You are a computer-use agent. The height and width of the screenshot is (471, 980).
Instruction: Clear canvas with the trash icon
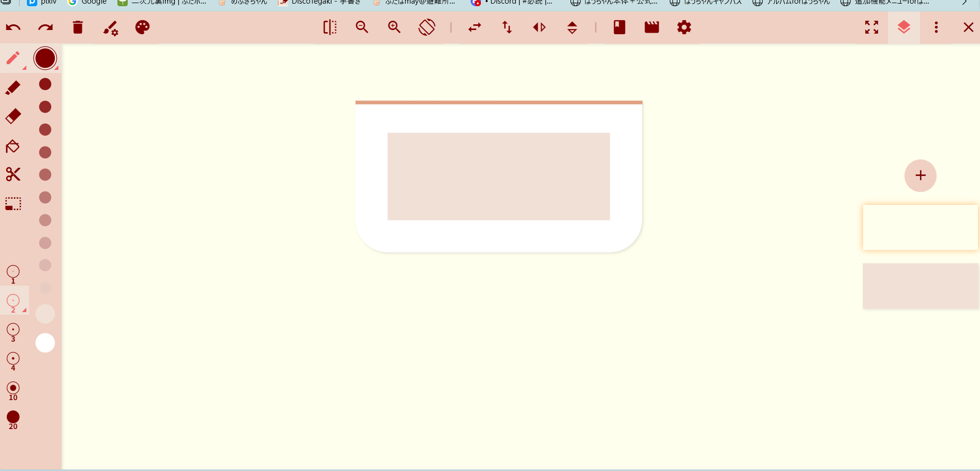78,27
